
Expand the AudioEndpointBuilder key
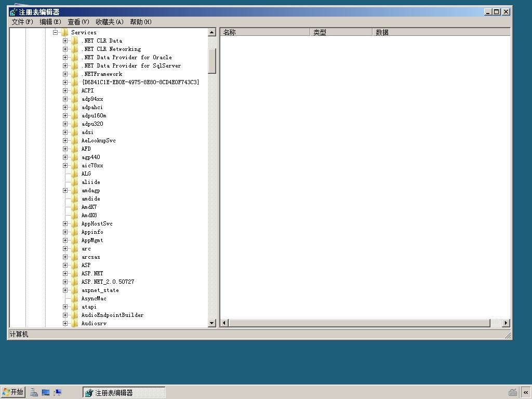65,315
